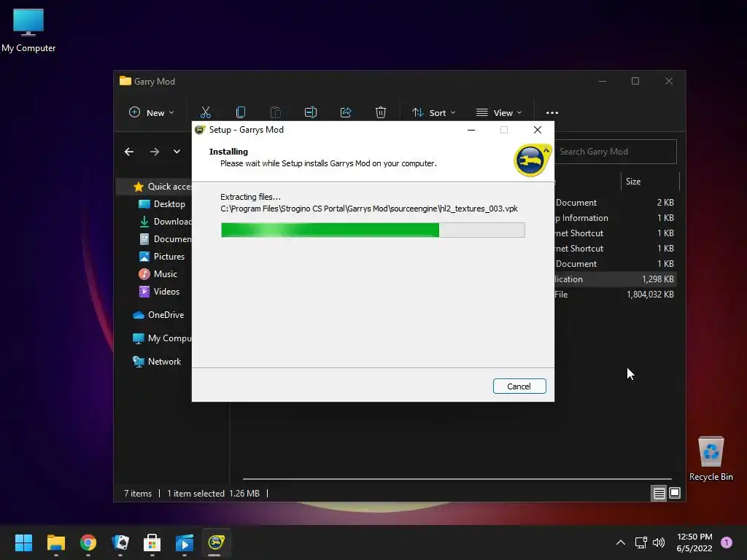Select My Computer in the navigation pane
747x560 pixels.
162,338
